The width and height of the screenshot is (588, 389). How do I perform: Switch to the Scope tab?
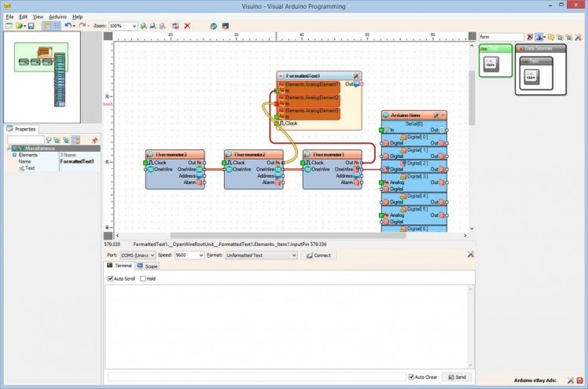pos(147,266)
